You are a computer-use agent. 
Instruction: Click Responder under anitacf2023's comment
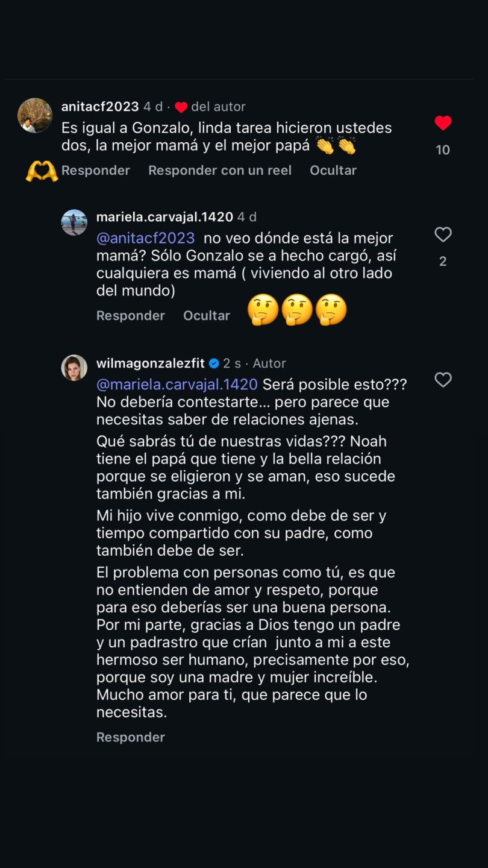96,171
